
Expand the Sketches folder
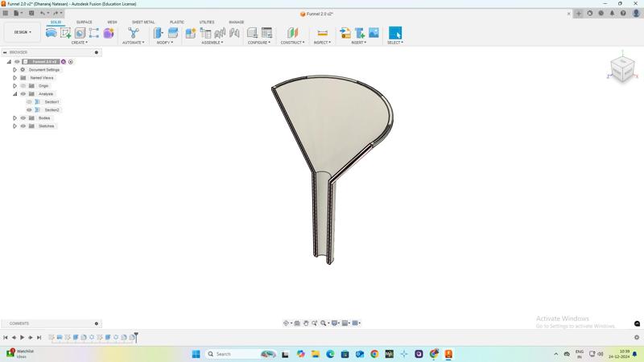click(x=14, y=126)
